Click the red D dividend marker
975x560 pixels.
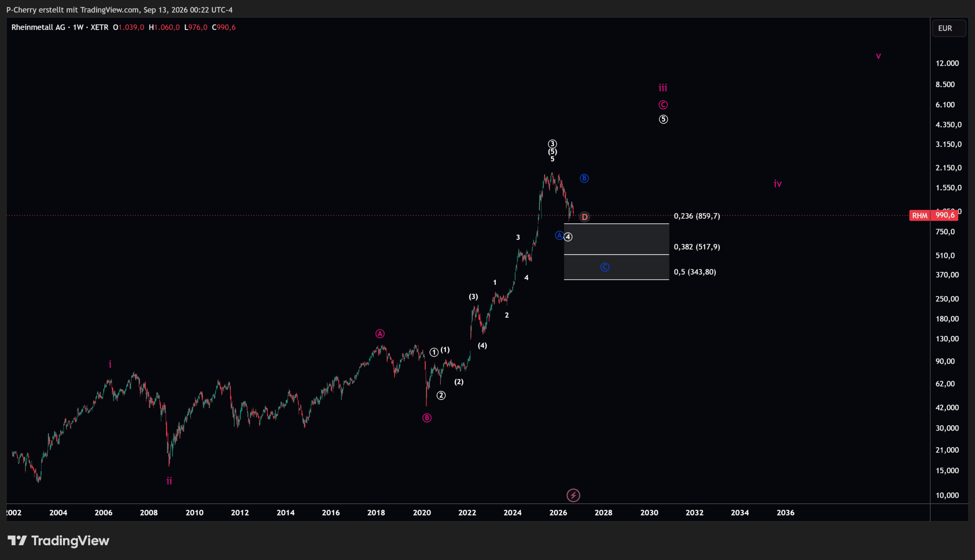[585, 217]
